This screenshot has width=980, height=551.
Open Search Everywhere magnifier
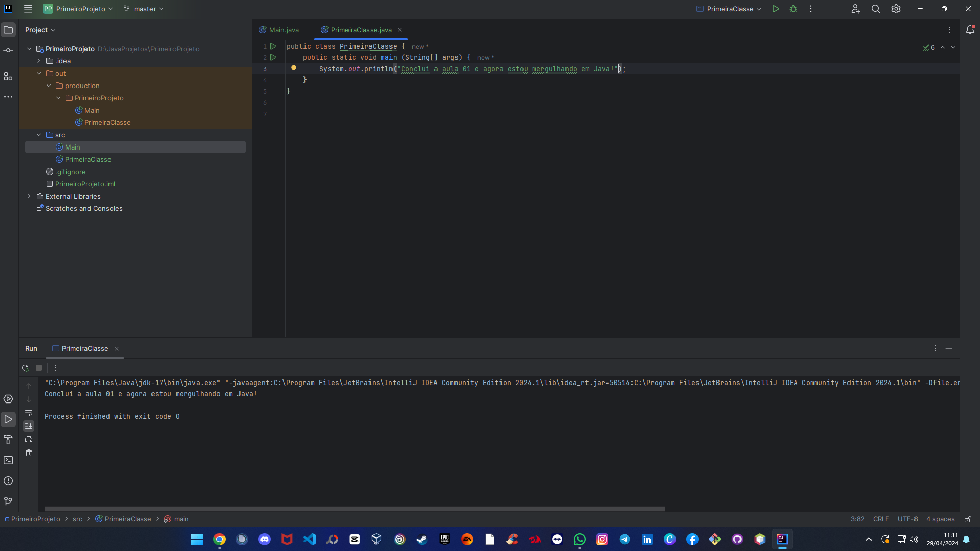(x=876, y=9)
